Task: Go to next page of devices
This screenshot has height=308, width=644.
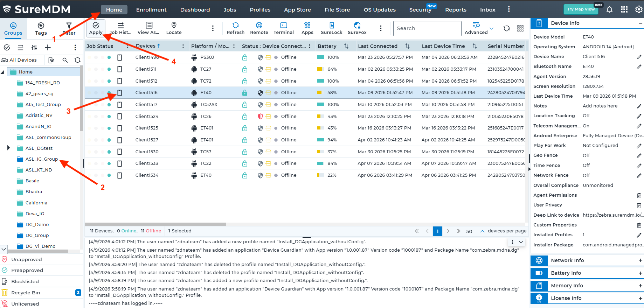Action: point(448,231)
